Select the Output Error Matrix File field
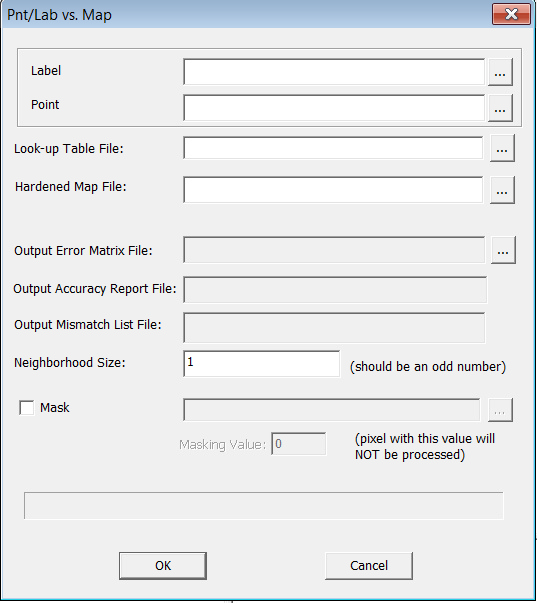This screenshot has width=537, height=603. (334, 250)
